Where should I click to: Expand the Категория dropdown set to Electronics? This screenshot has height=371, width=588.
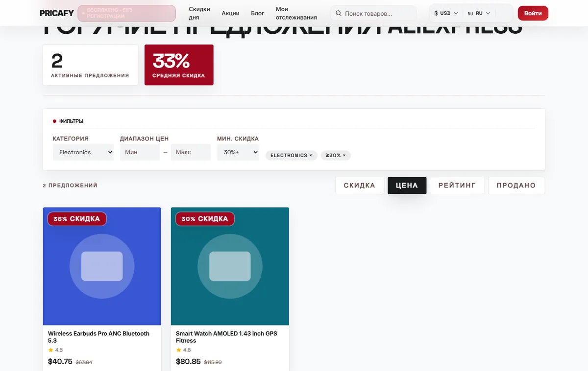pyautogui.click(x=83, y=152)
